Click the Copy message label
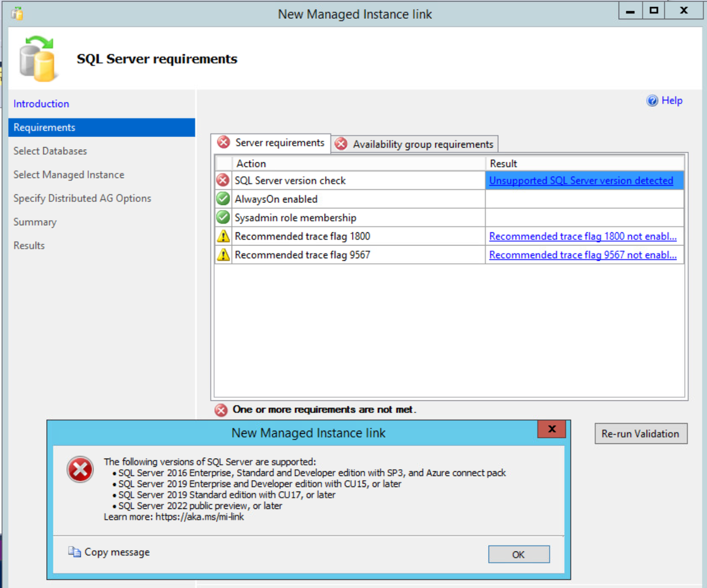 [117, 552]
